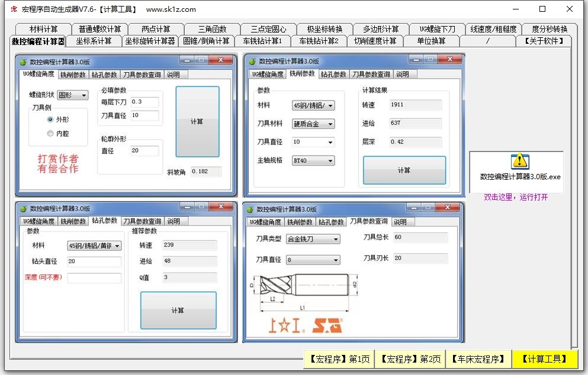Open the 三角函数 tab

(212, 29)
